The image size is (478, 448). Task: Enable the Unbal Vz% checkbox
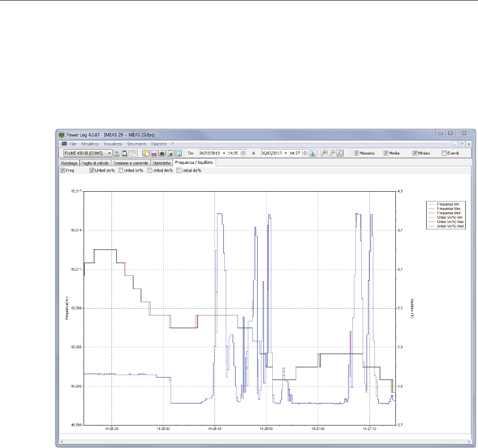coord(121,171)
